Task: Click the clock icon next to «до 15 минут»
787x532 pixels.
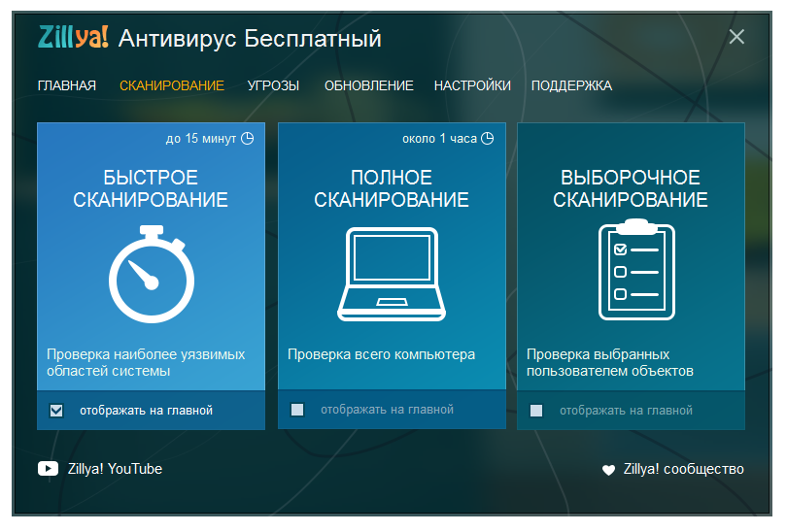Action: click(248, 139)
